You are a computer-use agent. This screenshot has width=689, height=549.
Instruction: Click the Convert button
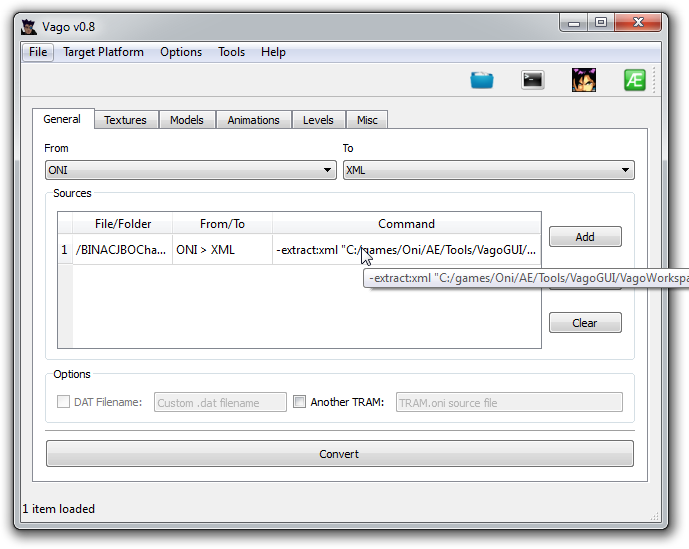click(340, 454)
